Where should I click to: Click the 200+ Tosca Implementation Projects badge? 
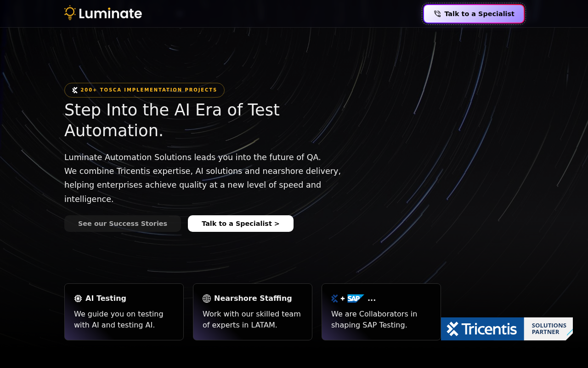pos(144,90)
